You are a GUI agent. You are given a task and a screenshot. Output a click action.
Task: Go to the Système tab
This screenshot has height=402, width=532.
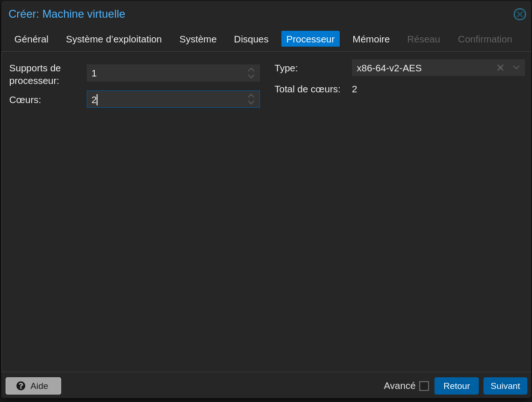[x=198, y=39]
